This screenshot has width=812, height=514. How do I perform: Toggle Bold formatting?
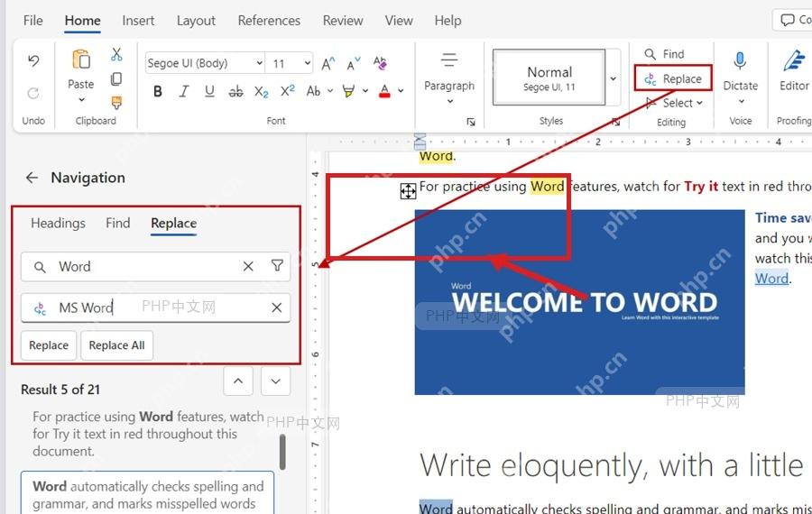[158, 92]
